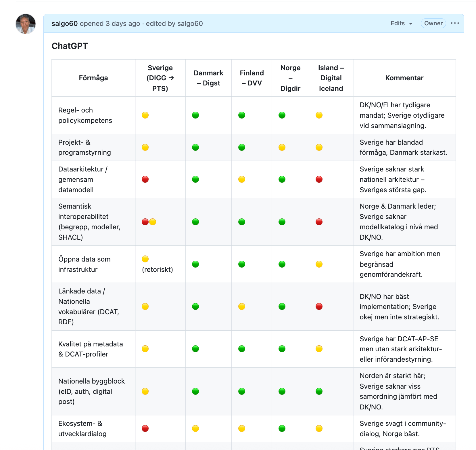Click Sverige's red dot in Ekosystem- & utvecklardialog row
The width and height of the screenshot is (476, 450).
click(x=145, y=428)
